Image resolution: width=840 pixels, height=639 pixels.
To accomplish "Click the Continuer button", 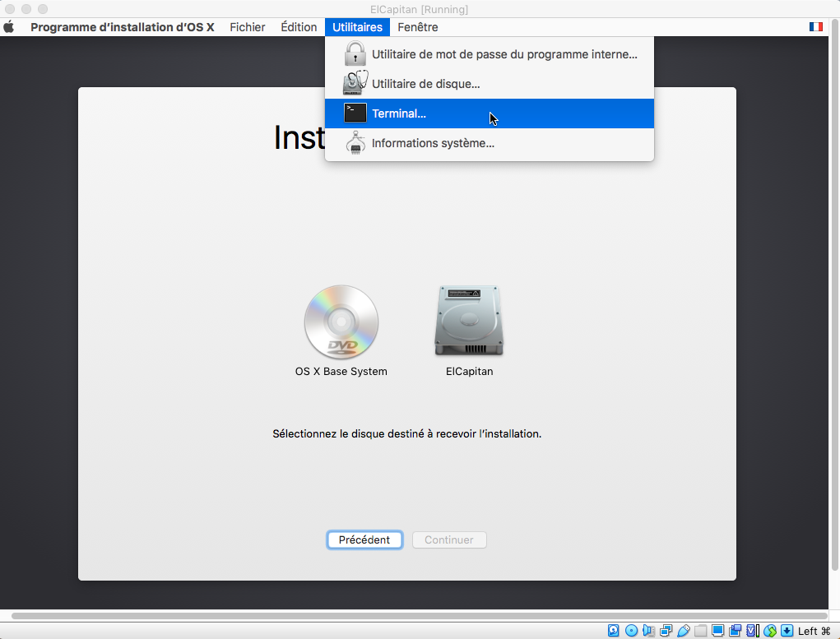I will 449,540.
